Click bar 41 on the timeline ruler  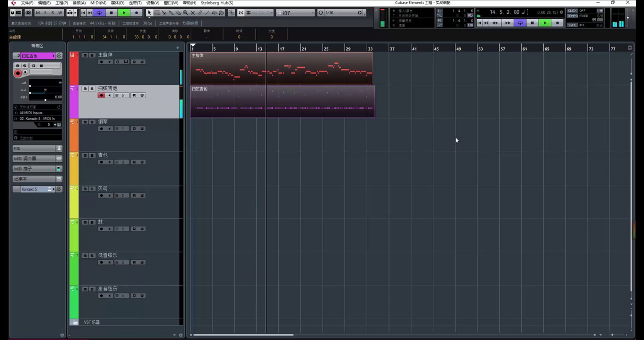tap(414, 49)
